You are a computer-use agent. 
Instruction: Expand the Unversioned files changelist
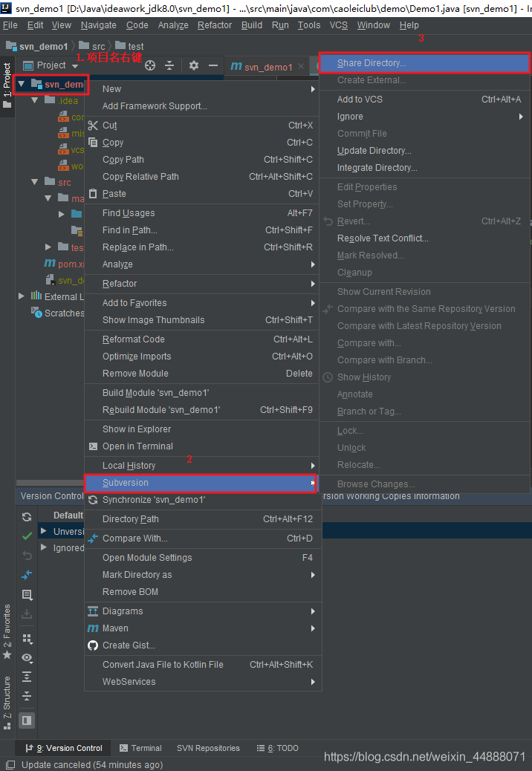point(44,531)
